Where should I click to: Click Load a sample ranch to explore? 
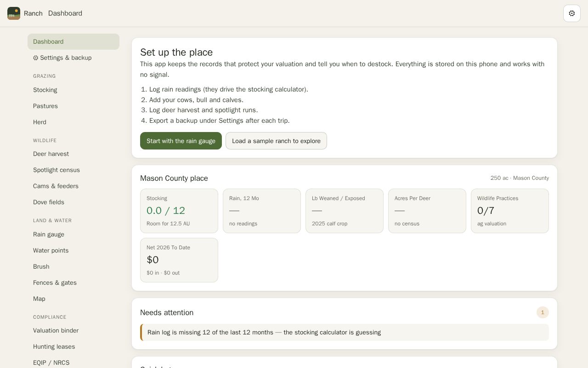click(x=276, y=141)
